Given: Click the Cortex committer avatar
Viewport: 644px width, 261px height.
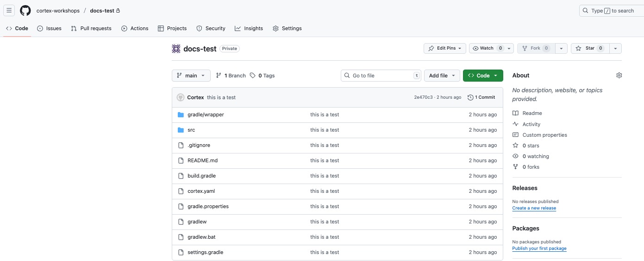Looking at the screenshot, I should click(181, 97).
